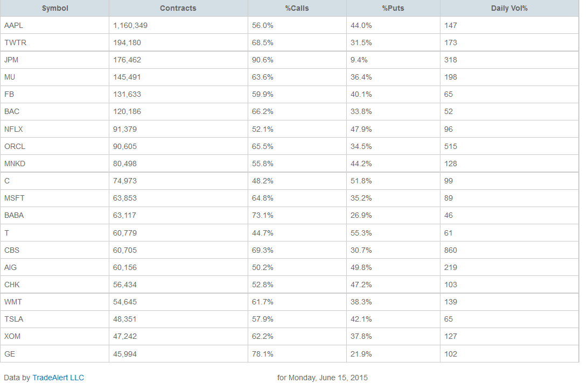Select the BABA symbol cell
Viewport: 588px width, 391px height.
point(14,215)
